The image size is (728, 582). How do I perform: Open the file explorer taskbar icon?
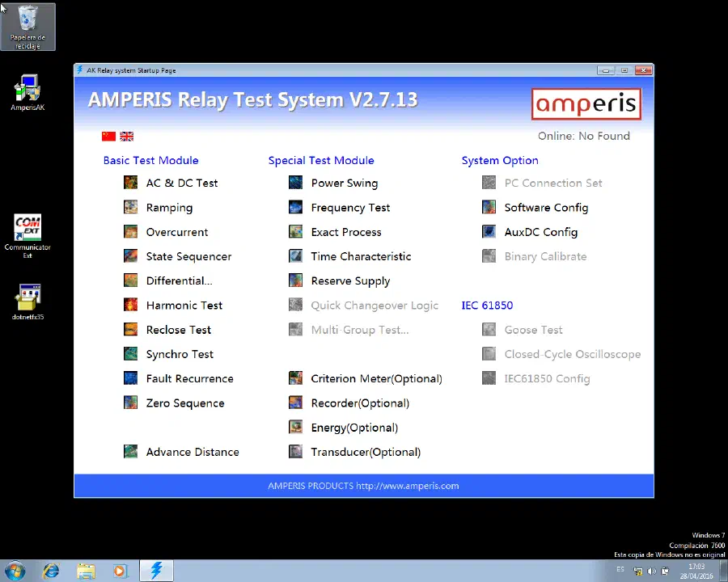(x=86, y=571)
